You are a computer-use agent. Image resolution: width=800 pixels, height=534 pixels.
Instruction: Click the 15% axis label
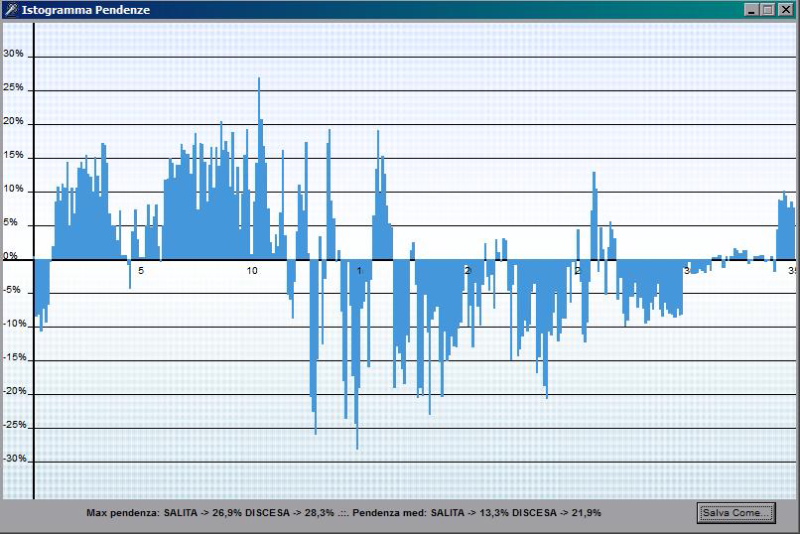click(x=13, y=155)
